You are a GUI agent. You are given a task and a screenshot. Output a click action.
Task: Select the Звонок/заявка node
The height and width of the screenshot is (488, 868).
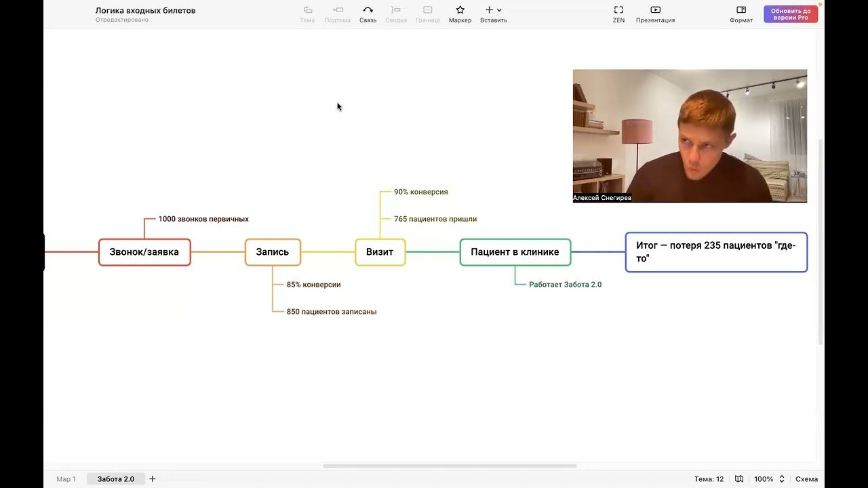tap(144, 252)
